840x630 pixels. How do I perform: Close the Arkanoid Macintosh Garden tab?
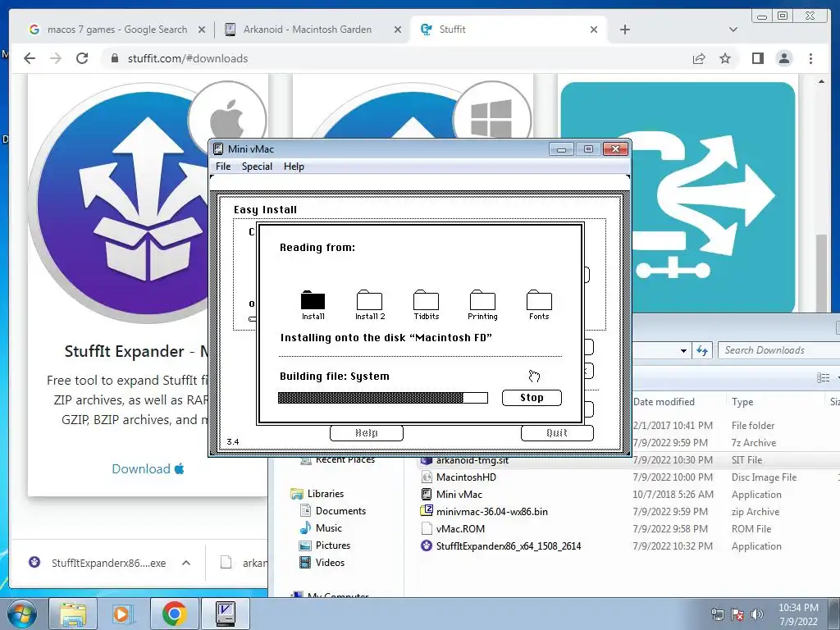(398, 30)
